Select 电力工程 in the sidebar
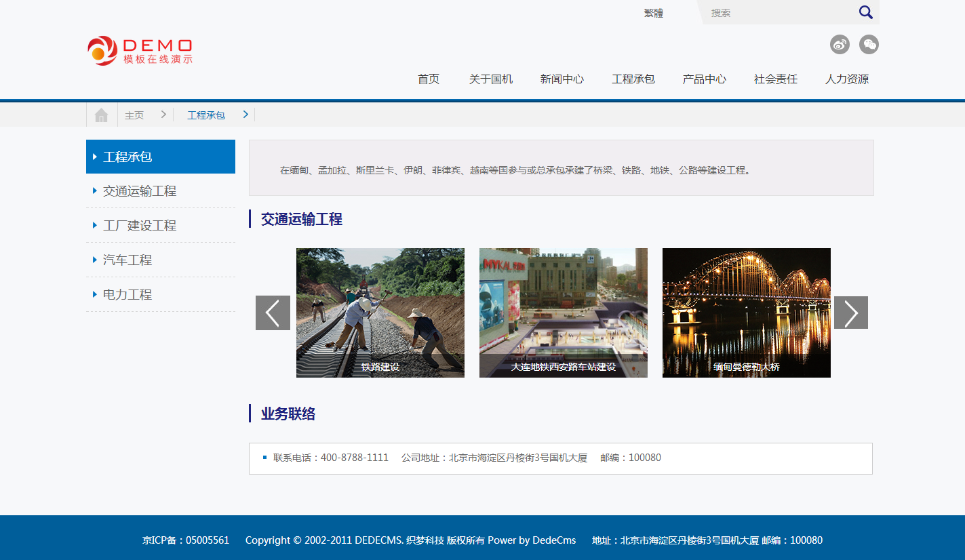 pyautogui.click(x=127, y=295)
